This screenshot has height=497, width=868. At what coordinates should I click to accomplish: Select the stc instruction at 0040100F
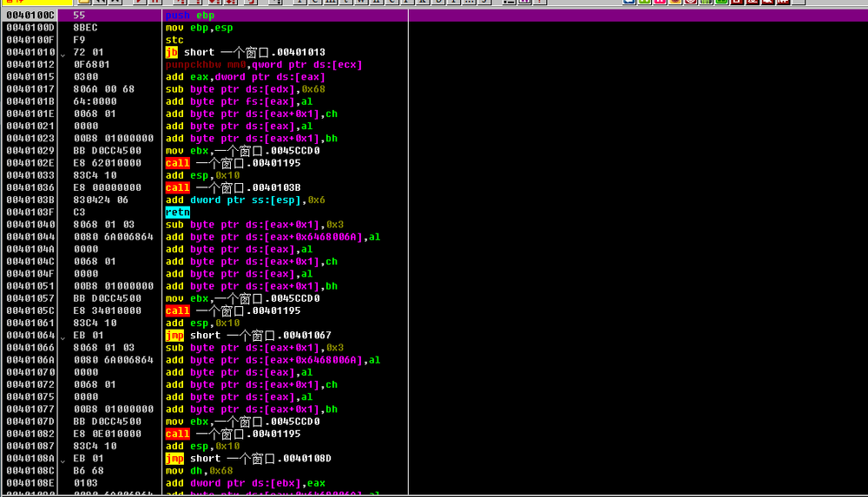point(174,40)
